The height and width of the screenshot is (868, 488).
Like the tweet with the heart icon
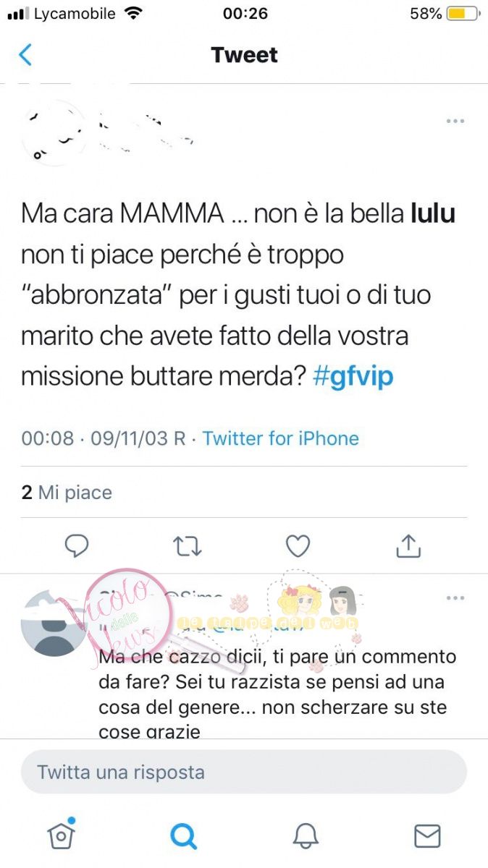coord(298,546)
